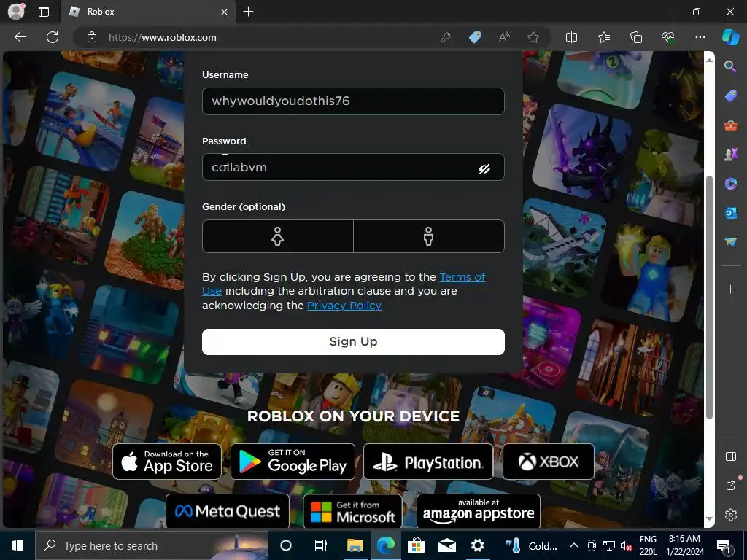Open sidebar Tools briefcase icon
The height and width of the screenshot is (560, 747).
tap(730, 125)
